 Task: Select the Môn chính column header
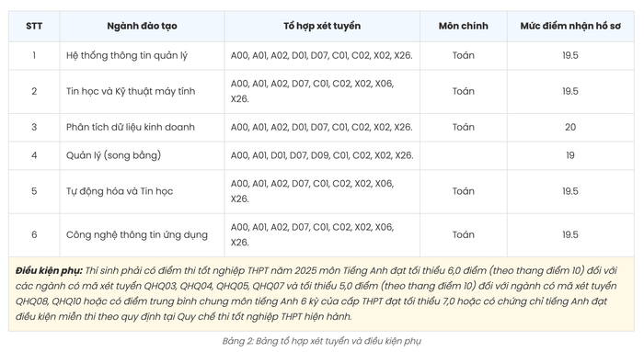pyautogui.click(x=464, y=26)
